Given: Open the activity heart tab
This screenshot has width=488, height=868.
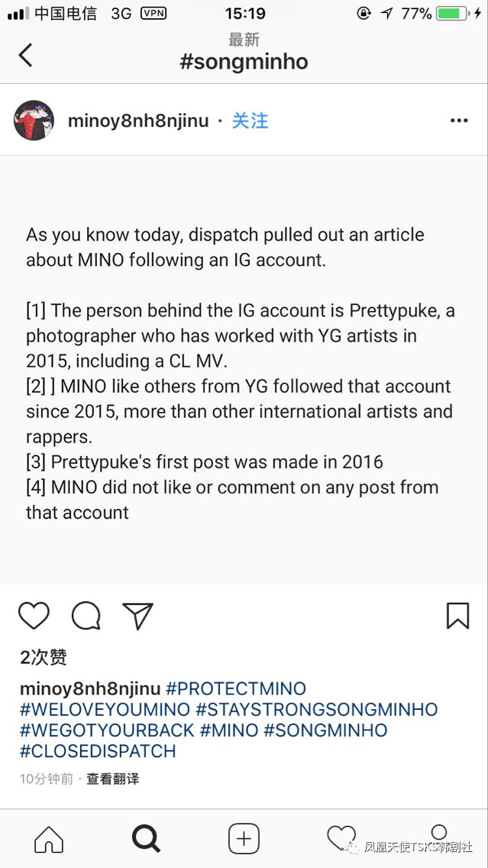Looking at the screenshot, I should pyautogui.click(x=341, y=837).
